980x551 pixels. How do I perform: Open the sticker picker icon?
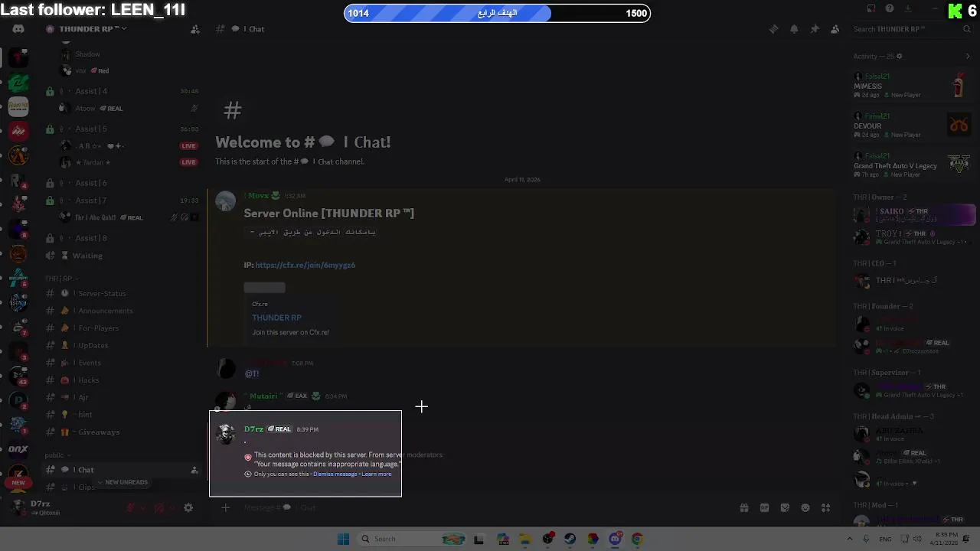tap(785, 507)
